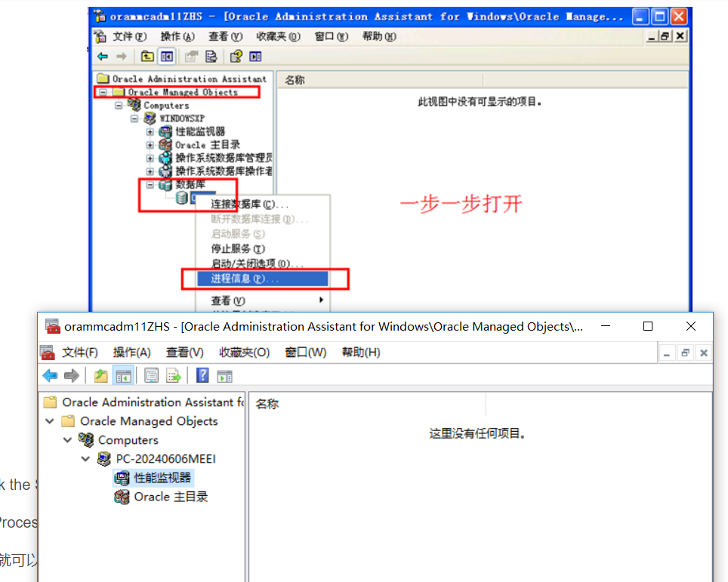Click Help icon in upper XP window toolbar
Viewport: 728px width, 582px height.
click(236, 56)
